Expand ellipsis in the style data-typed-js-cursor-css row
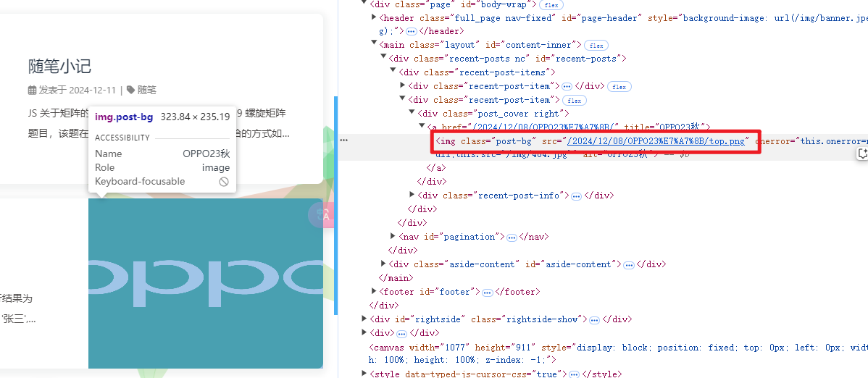 (574, 374)
